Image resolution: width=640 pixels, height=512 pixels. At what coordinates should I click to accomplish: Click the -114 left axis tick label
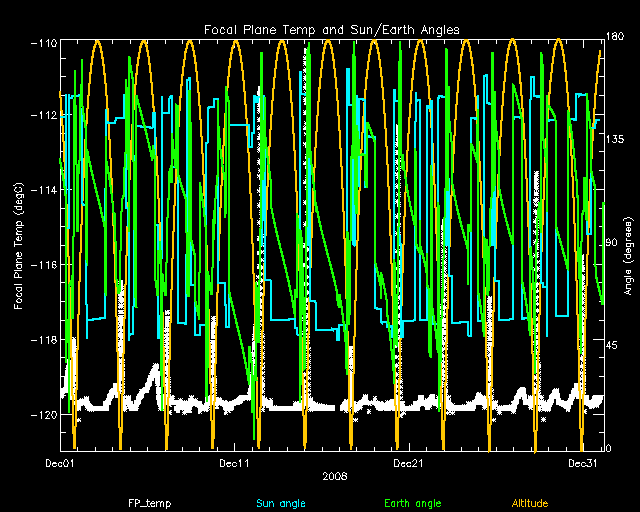click(x=43, y=190)
